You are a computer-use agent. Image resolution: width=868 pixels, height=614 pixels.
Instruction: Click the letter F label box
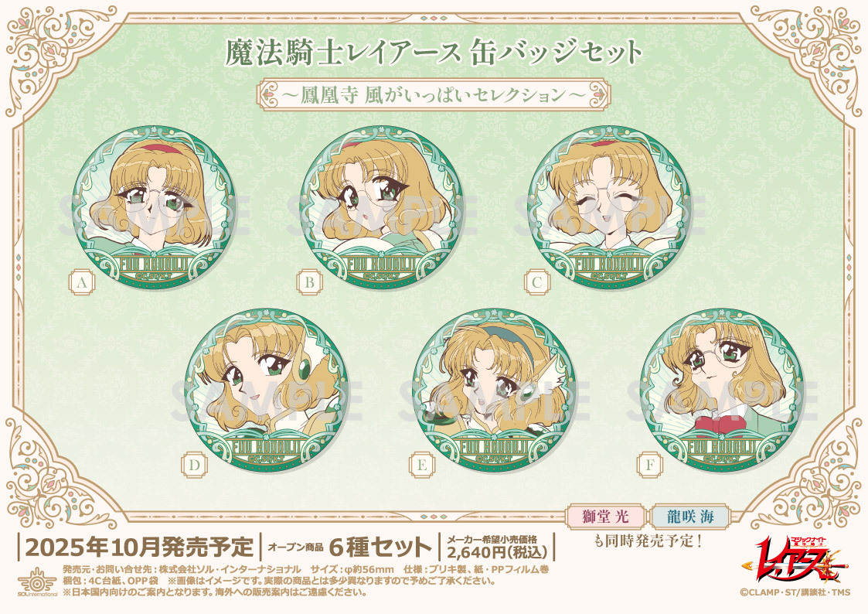click(x=650, y=465)
